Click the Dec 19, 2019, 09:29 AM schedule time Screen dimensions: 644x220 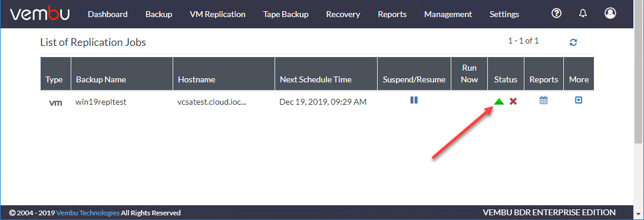click(x=323, y=102)
